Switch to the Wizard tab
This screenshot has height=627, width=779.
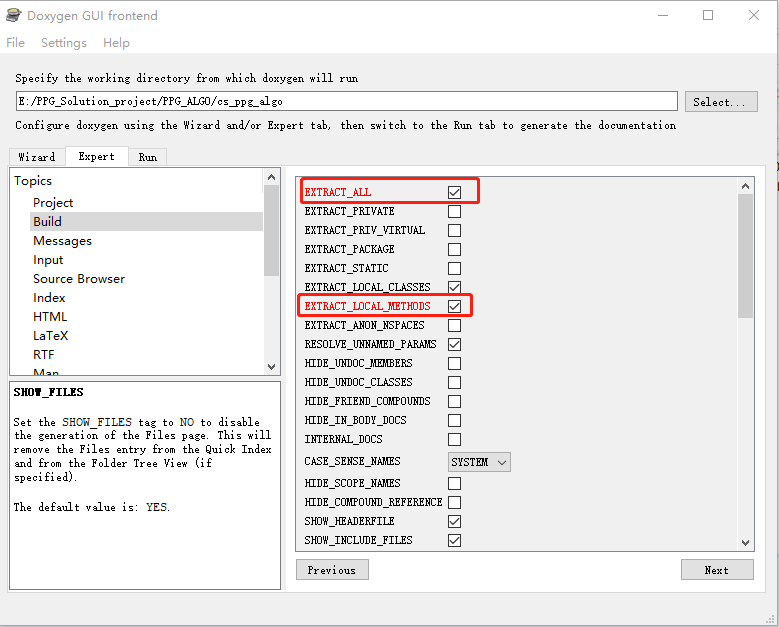(37, 157)
